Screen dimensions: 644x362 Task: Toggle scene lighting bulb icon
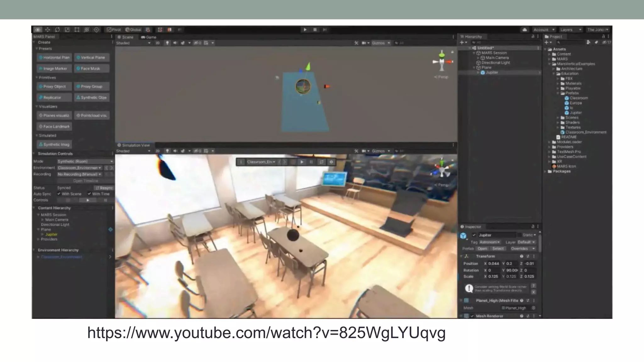(x=167, y=43)
